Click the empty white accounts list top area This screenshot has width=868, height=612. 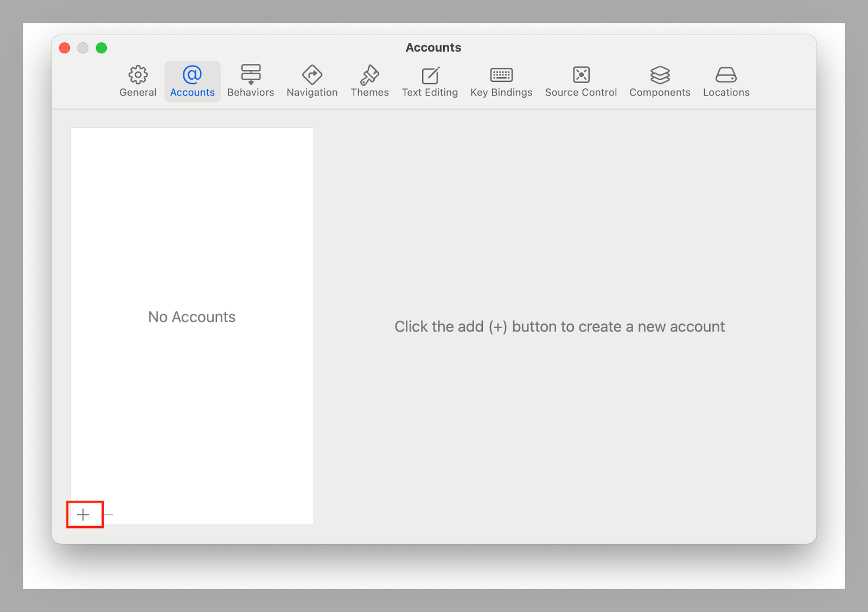[x=192, y=174]
